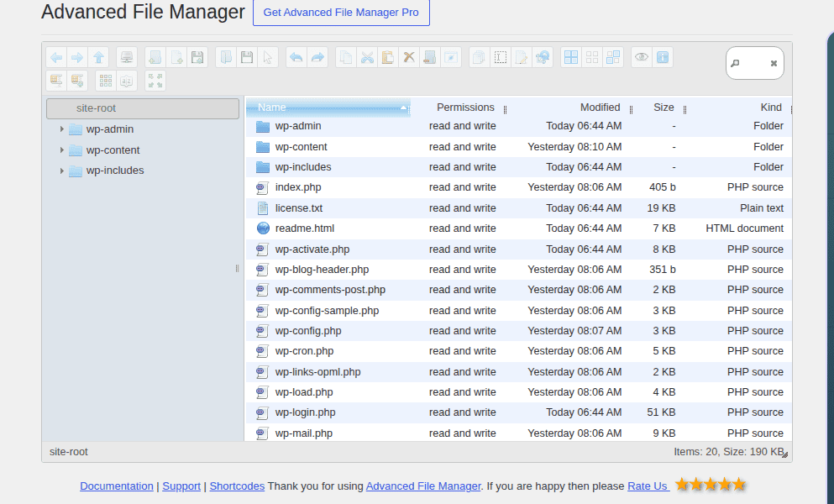The width and height of the screenshot is (834, 504).
Task: Click the edit file pencil icon
Action: [522, 57]
